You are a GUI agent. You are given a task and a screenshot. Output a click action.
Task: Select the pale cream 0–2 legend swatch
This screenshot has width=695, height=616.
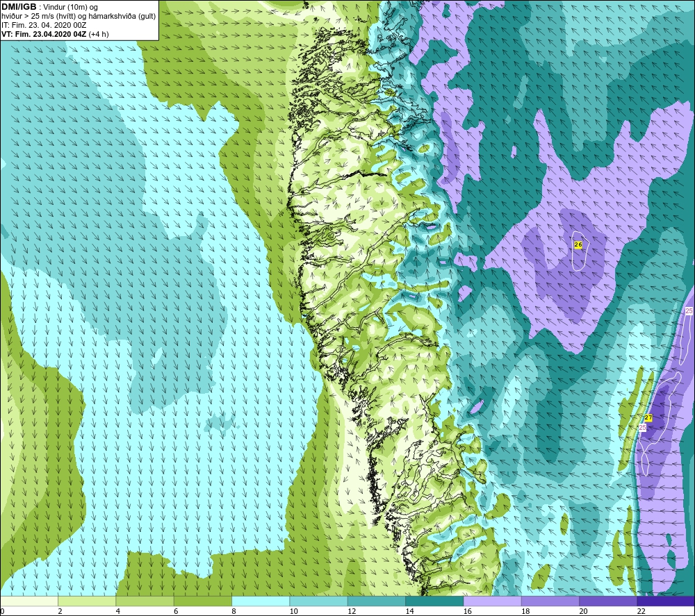[x=28, y=601]
